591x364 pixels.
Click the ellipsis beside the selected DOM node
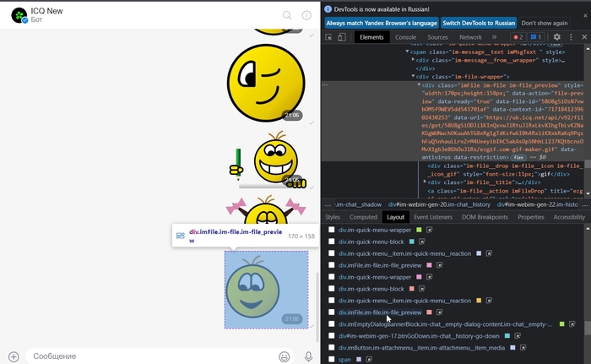pyautogui.click(x=325, y=84)
